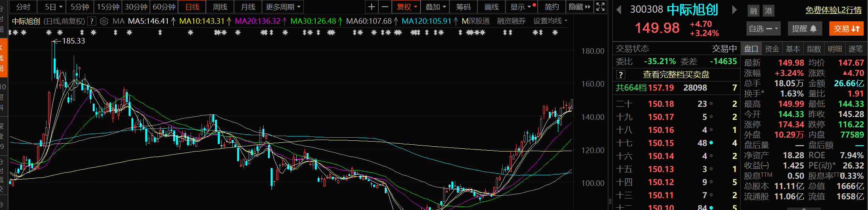Click 查看完整档买卖盘 link

point(676,75)
